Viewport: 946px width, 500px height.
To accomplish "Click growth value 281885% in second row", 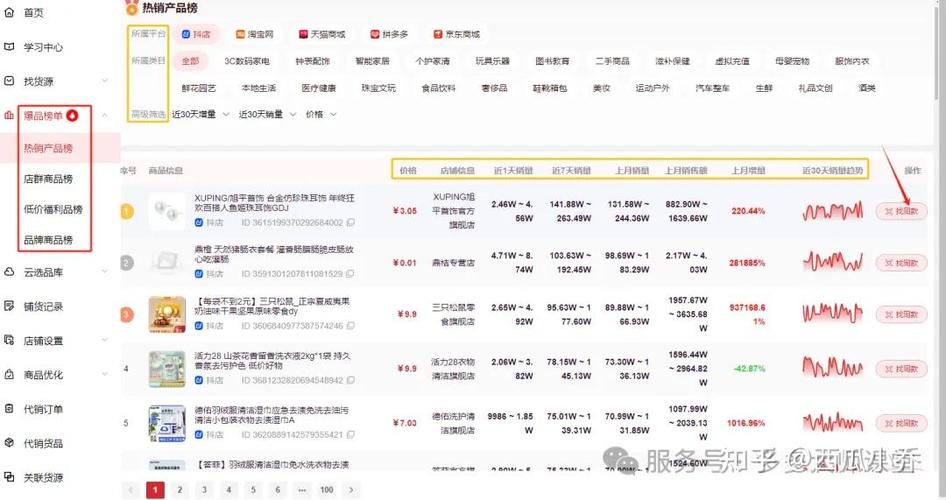I will [747, 263].
